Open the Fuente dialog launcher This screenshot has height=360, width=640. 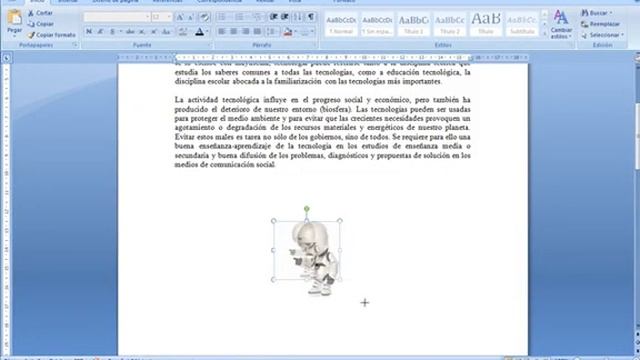click(x=210, y=45)
